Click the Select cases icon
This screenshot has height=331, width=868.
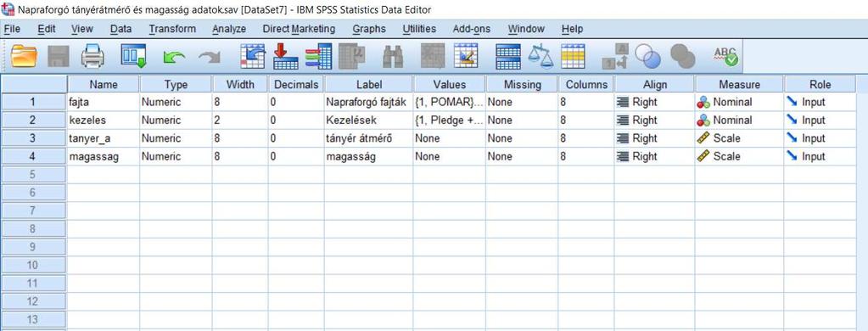[573, 56]
